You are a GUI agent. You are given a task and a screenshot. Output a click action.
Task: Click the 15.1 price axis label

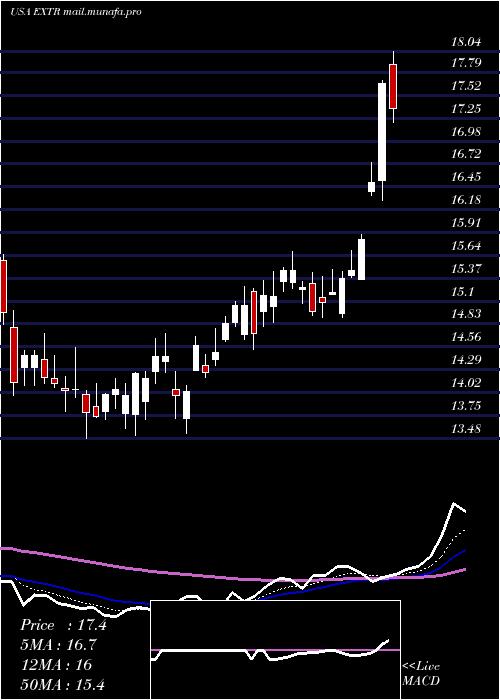coord(463,292)
